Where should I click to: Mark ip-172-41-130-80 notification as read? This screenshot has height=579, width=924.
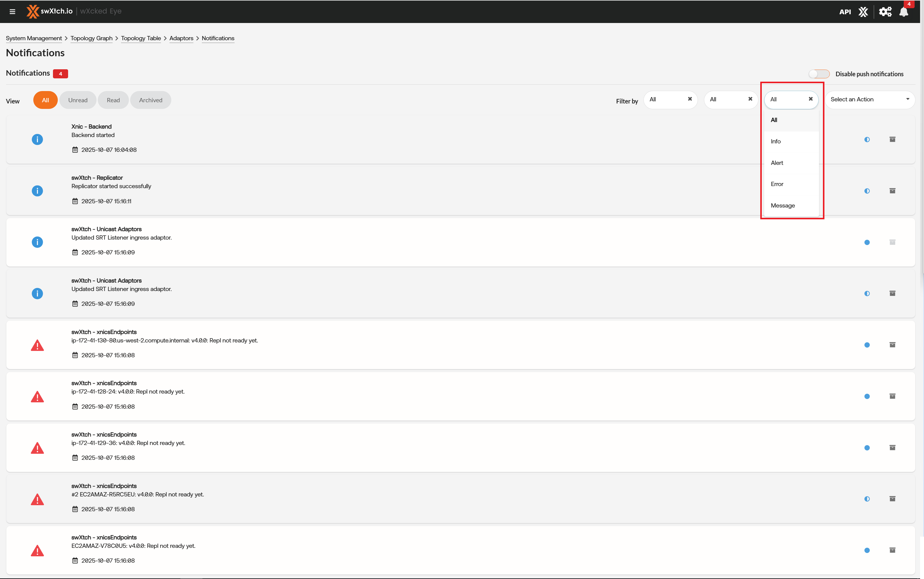[867, 345]
